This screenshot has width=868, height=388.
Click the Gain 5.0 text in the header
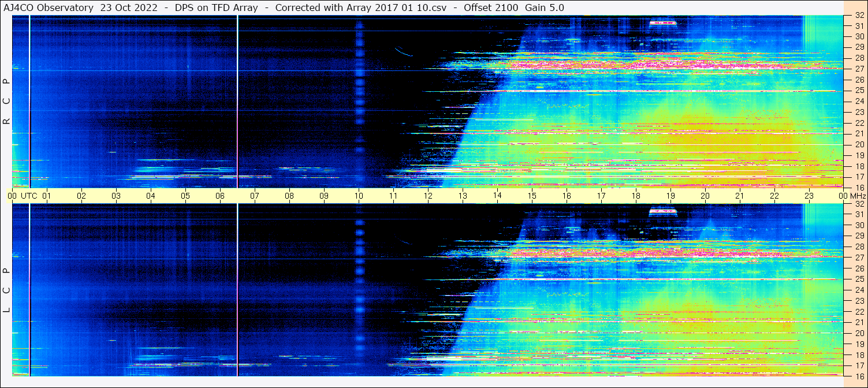[x=545, y=8]
